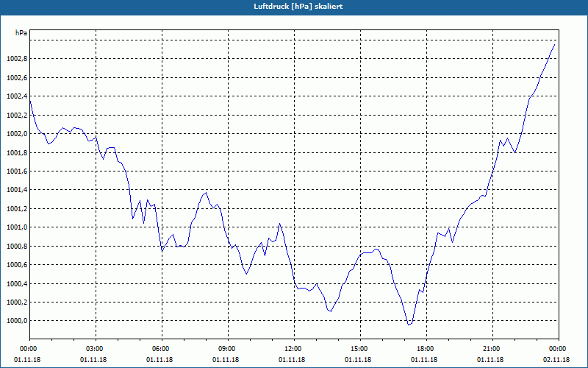The width and height of the screenshot is (588, 368).
Task: Select the 1001,8 y-axis value
Action: point(17,153)
